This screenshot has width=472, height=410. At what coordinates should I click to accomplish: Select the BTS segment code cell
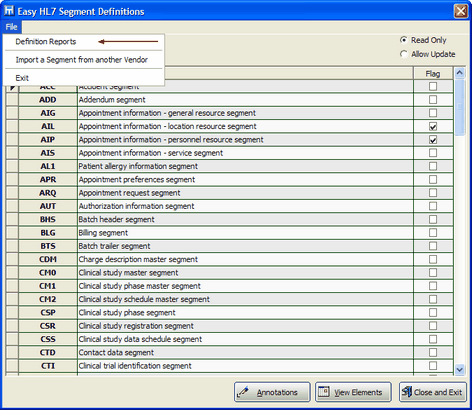point(48,246)
